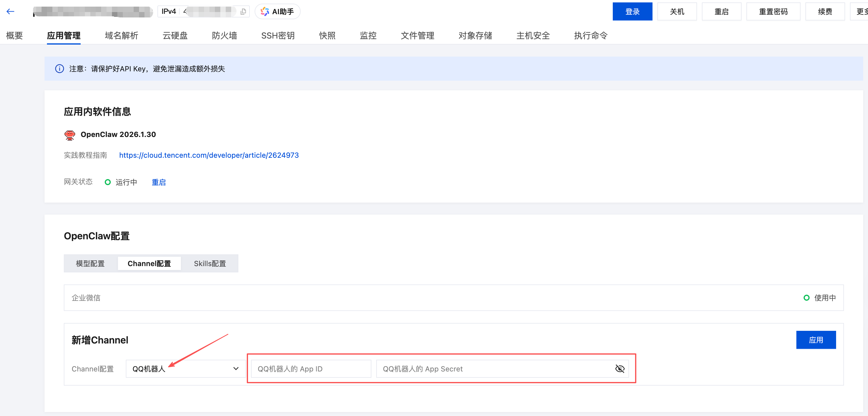Select the Skills配置 tab
The width and height of the screenshot is (868, 416).
click(x=209, y=264)
